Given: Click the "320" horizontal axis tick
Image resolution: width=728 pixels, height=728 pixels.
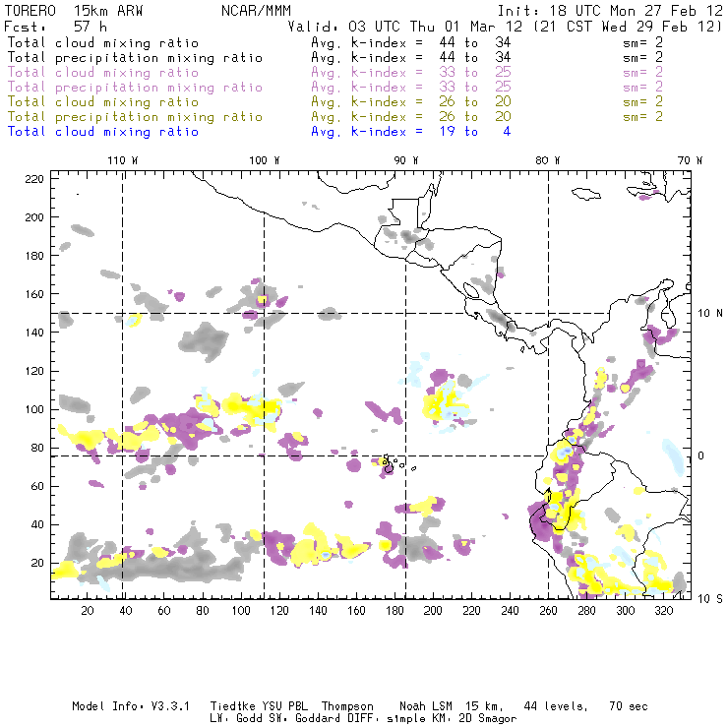Looking at the screenshot, I should (663, 611).
